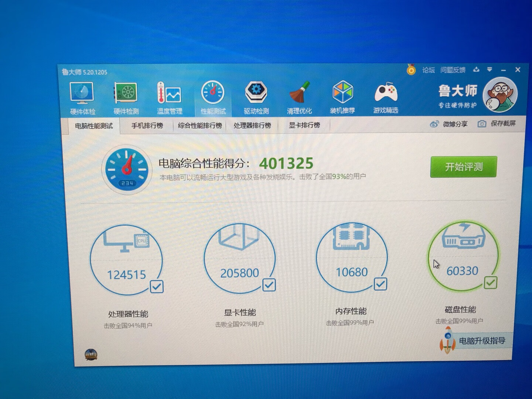Click the skin/theme icon next to 问题反馈

[x=476, y=69]
